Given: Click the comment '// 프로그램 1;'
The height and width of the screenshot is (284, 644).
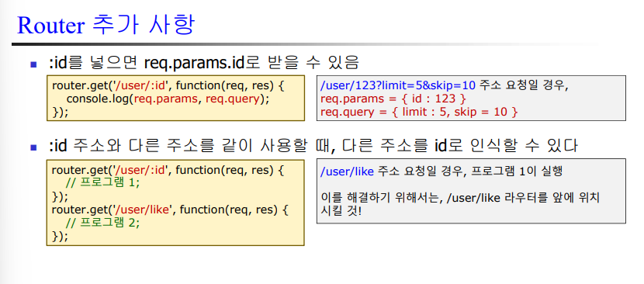Looking at the screenshot, I should click(x=103, y=183).
